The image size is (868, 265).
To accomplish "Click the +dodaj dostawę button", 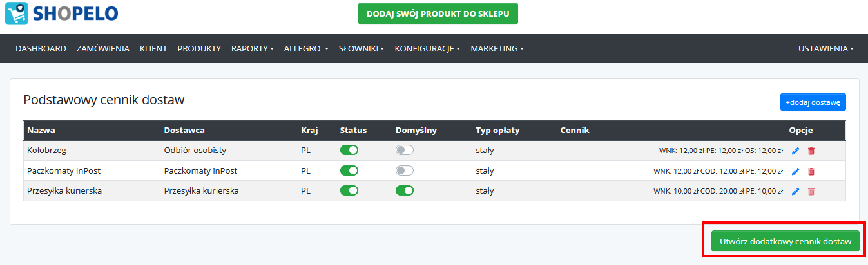I will tap(813, 102).
